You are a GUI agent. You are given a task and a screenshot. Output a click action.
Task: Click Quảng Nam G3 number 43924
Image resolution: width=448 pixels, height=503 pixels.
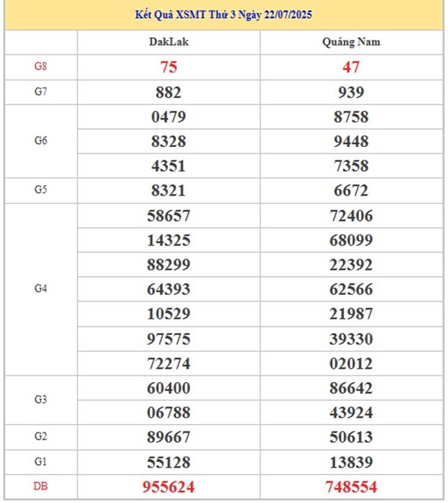[x=352, y=412]
